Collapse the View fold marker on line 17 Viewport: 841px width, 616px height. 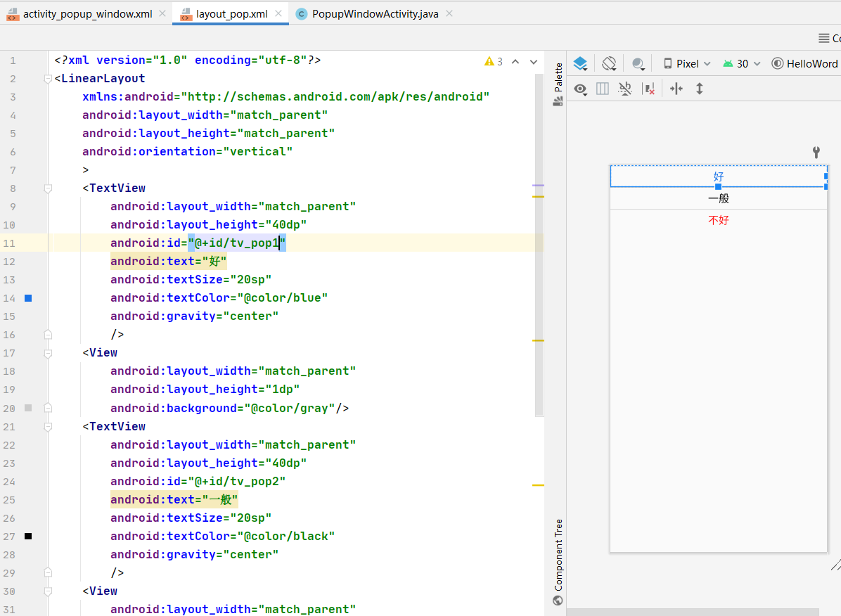pos(48,353)
